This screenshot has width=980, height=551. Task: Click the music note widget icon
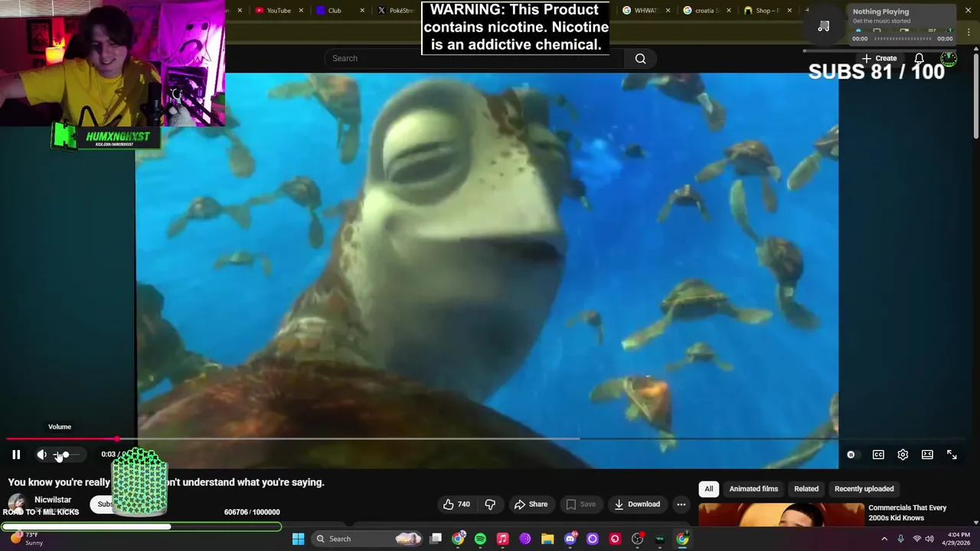pyautogui.click(x=824, y=26)
